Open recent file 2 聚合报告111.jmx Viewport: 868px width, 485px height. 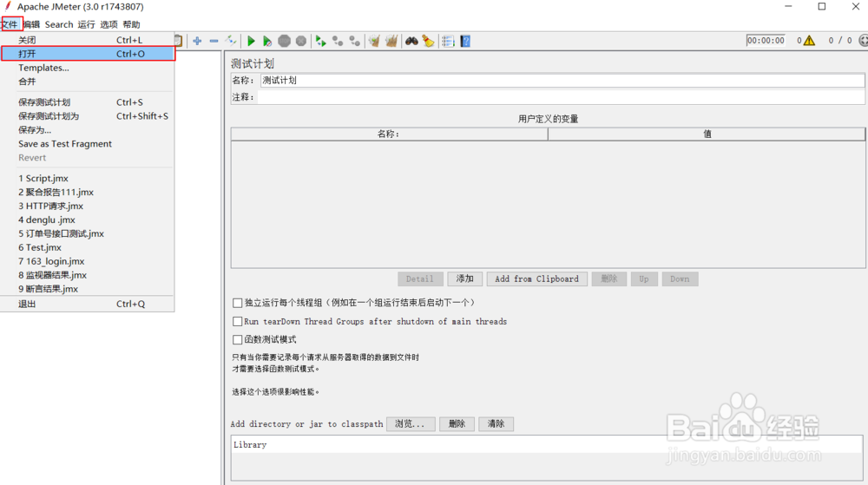pos(88,192)
